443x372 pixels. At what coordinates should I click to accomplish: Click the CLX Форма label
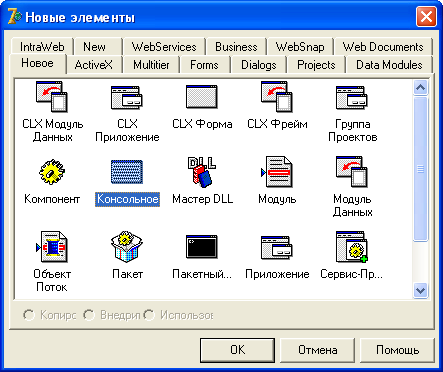click(202, 124)
